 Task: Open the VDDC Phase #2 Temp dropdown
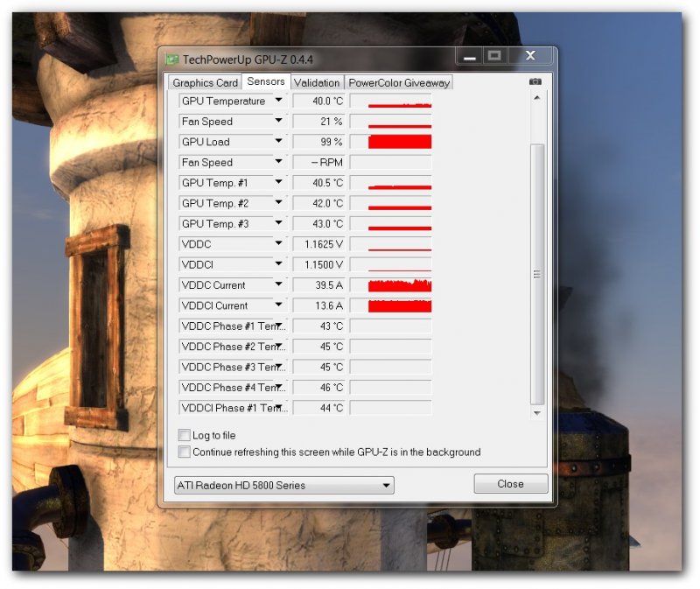(278, 347)
